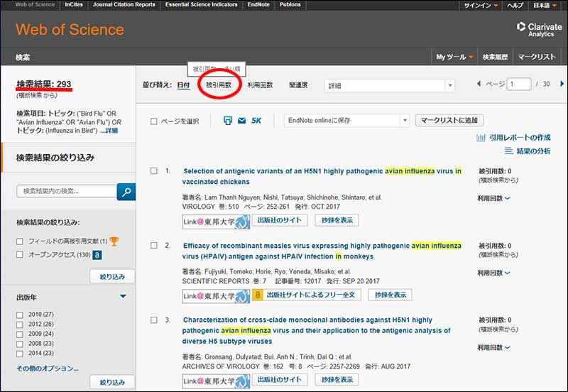Click Link@東邦大学 button for result 3

216,381
